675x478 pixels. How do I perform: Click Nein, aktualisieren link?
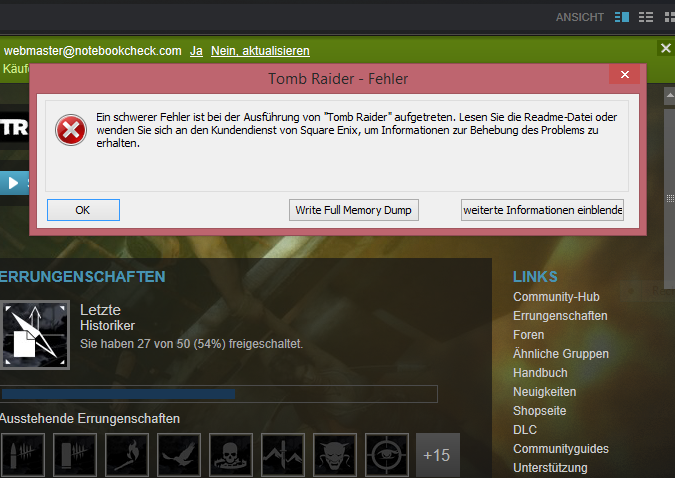coord(260,51)
